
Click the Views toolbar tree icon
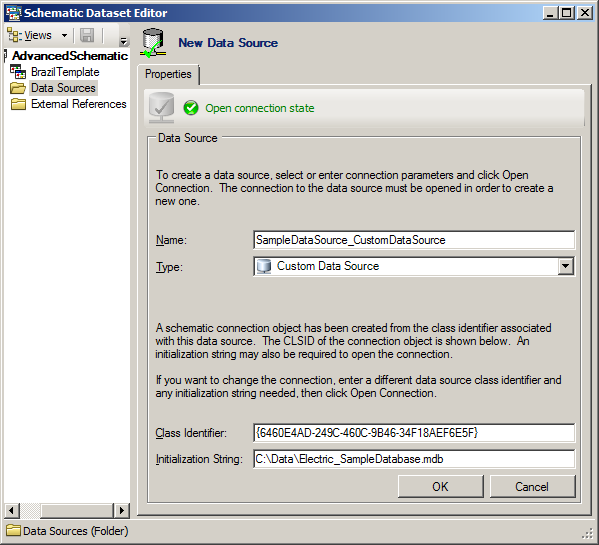pyautogui.click(x=15, y=35)
